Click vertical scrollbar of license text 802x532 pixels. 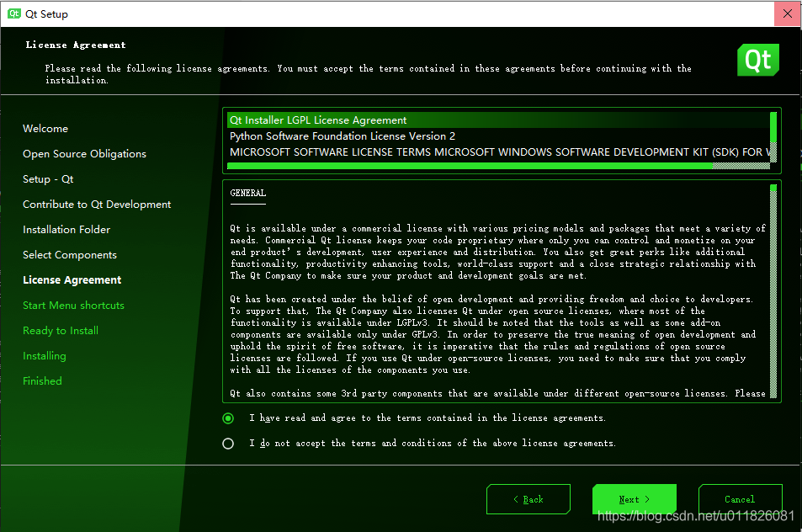pos(773,291)
